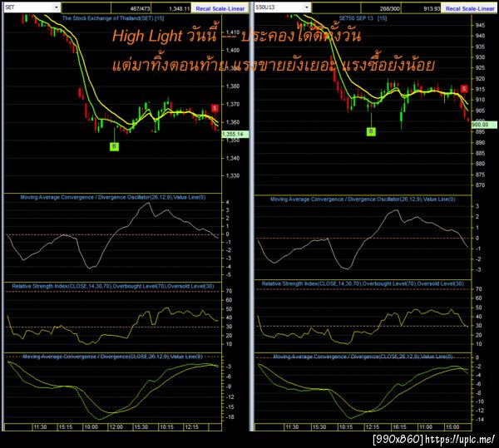
Task: Click the 16:15 marker on S50U13 time axis
Action: [399, 427]
